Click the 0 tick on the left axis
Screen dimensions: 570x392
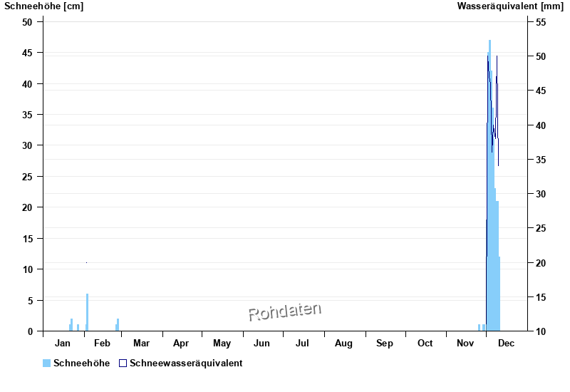[x=30, y=331]
